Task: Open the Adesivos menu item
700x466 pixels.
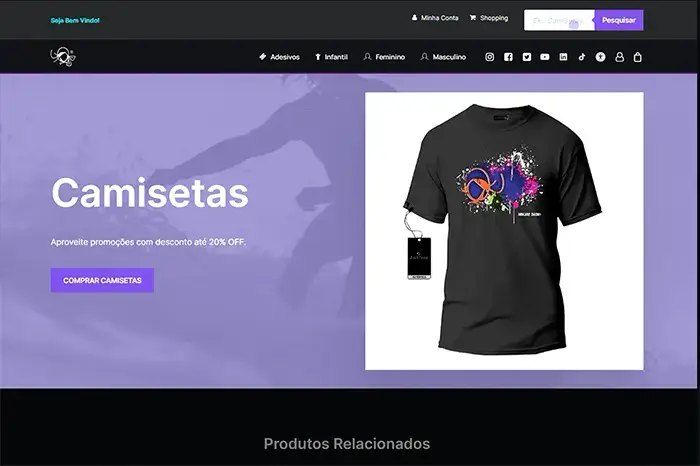Action: [x=279, y=57]
